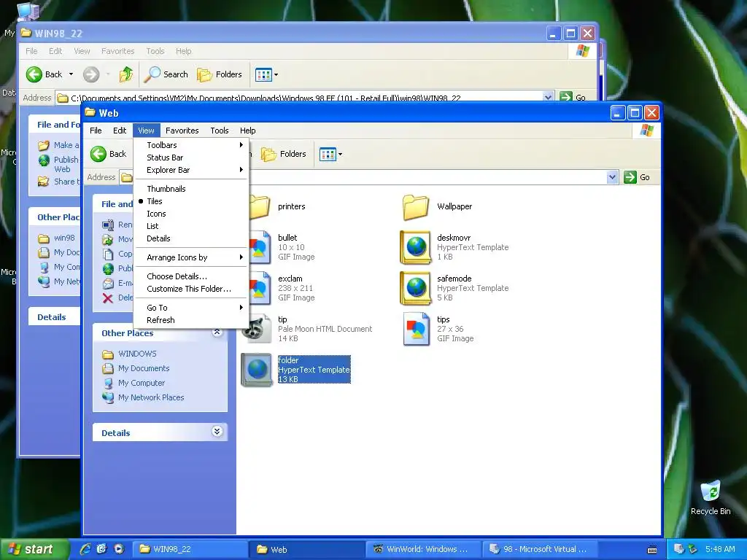Viewport: 747px width, 560px height.
Task: Open address dropdown in WIN98_22 window
Action: click(548, 97)
